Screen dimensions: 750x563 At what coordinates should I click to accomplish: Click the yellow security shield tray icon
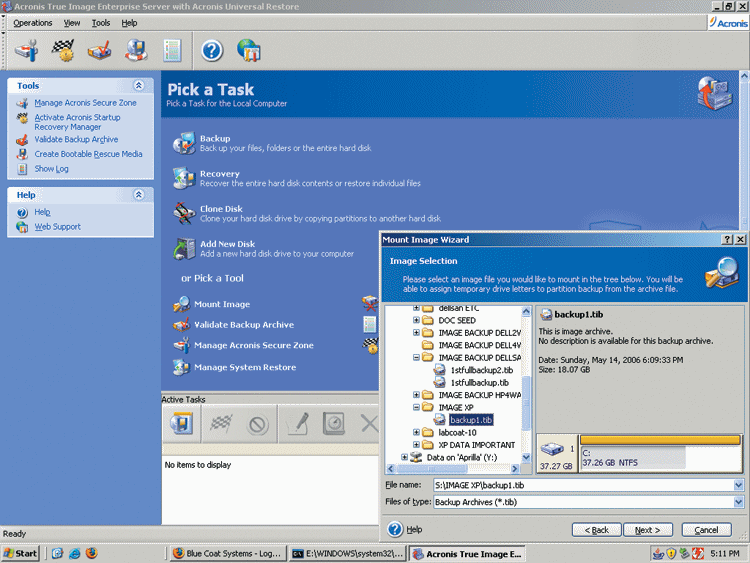point(672,553)
